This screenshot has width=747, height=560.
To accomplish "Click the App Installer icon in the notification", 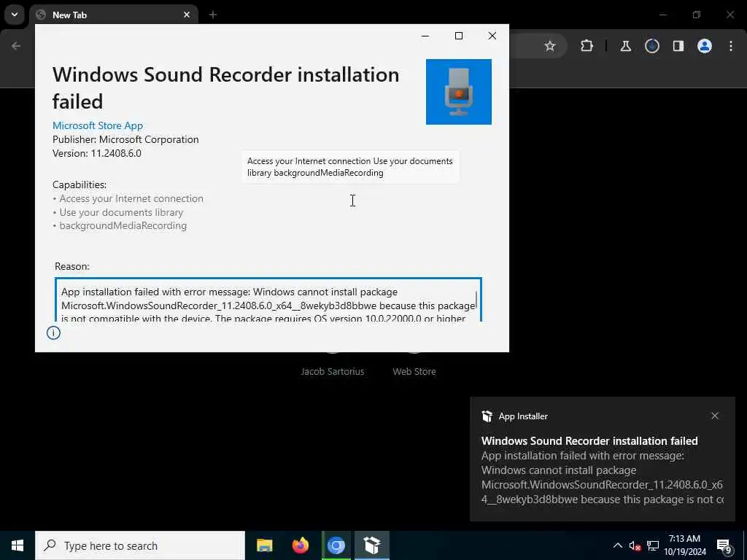I will (x=487, y=416).
